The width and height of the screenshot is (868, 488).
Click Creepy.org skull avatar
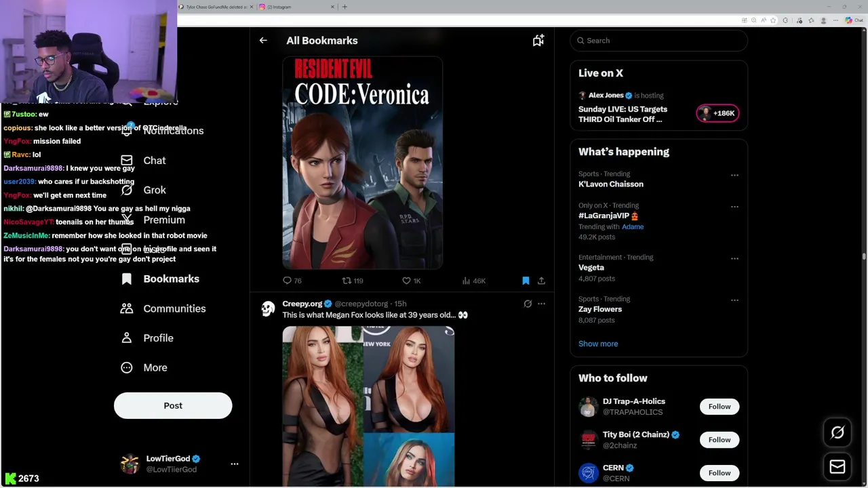click(269, 309)
